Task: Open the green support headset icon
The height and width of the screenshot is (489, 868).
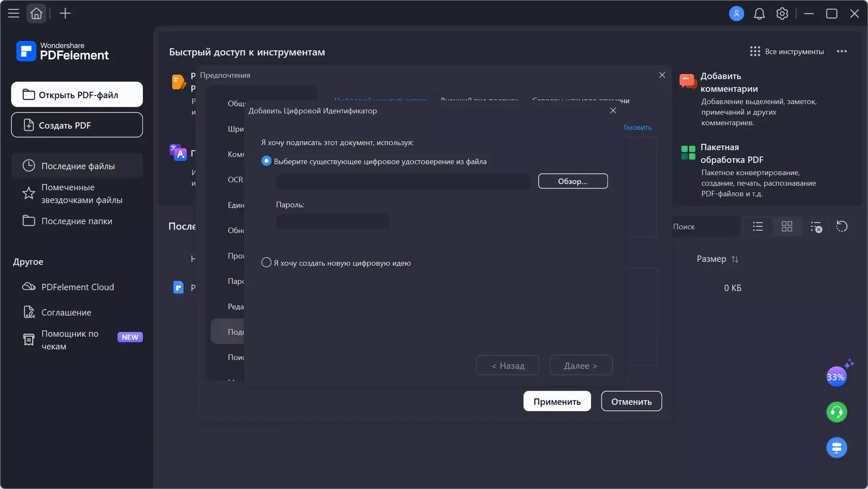Action: click(836, 412)
